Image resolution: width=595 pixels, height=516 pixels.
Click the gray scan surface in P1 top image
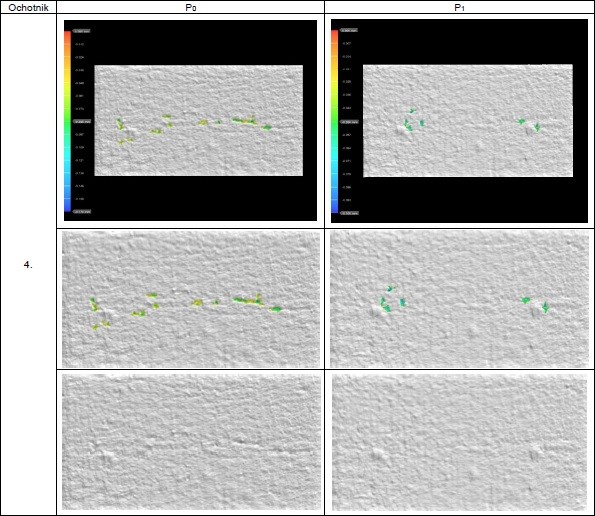[468, 121]
